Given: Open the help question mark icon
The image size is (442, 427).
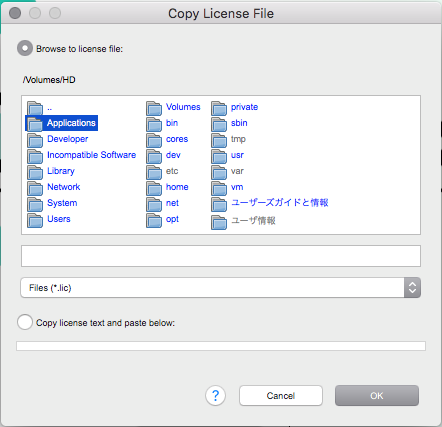Looking at the screenshot, I should click(215, 396).
